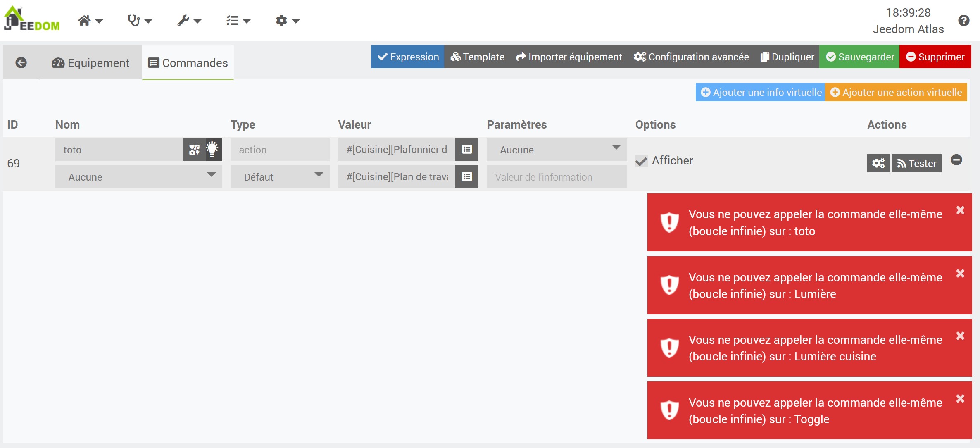Click the back arrow icon

pyautogui.click(x=21, y=63)
